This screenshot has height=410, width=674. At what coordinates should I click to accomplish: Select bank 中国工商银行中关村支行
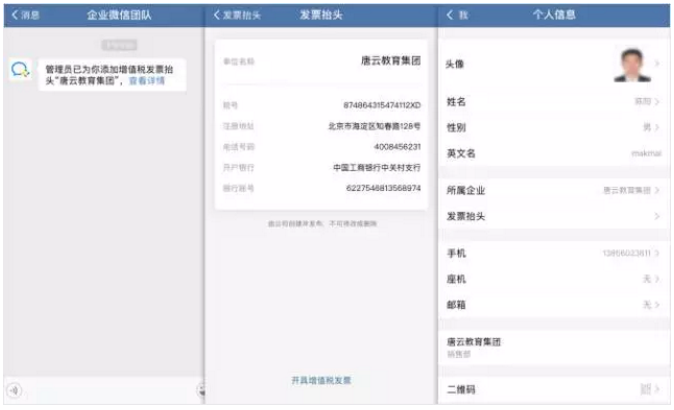[x=377, y=167]
